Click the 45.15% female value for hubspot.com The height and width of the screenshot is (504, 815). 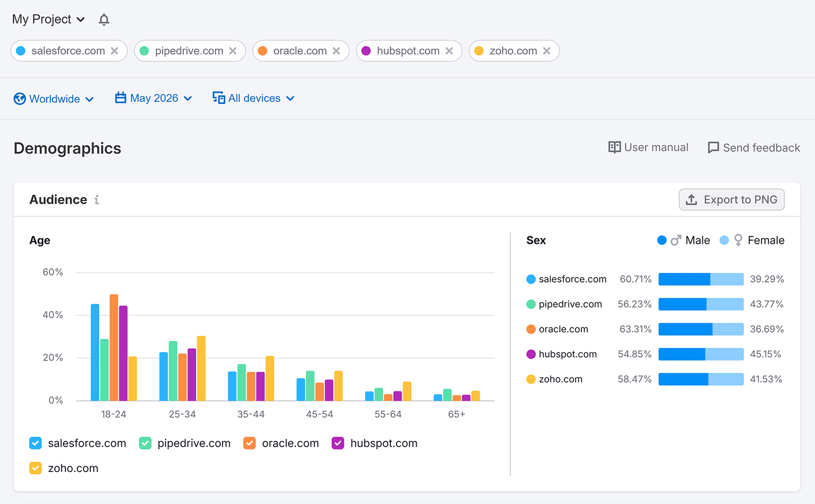[766, 354]
